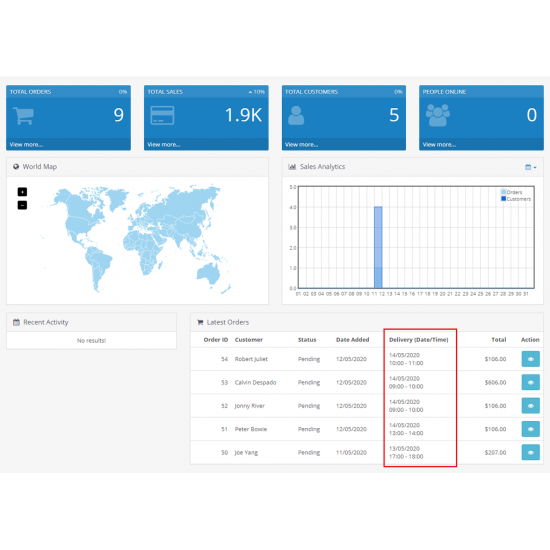
Task: View order 50 for Joe Yang
Action: [x=530, y=452]
